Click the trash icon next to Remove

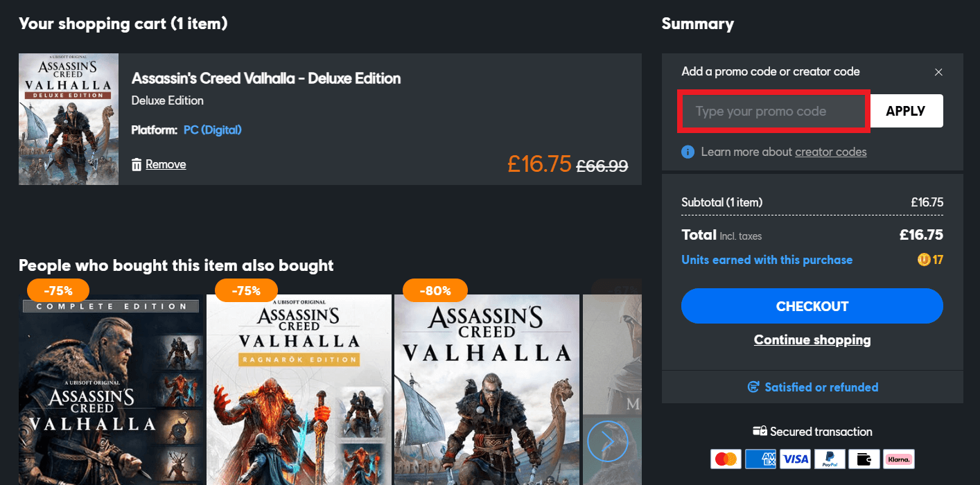pos(137,164)
